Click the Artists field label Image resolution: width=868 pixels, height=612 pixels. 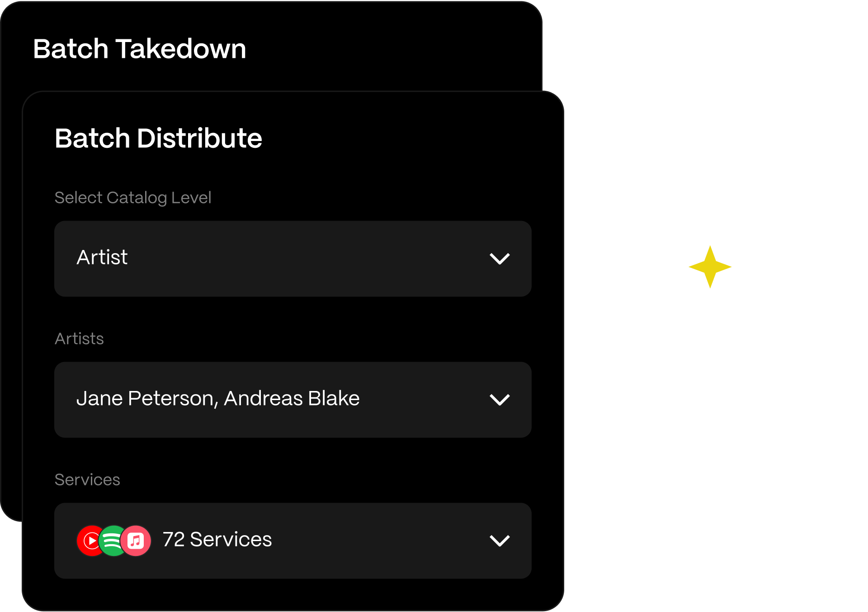(x=79, y=339)
